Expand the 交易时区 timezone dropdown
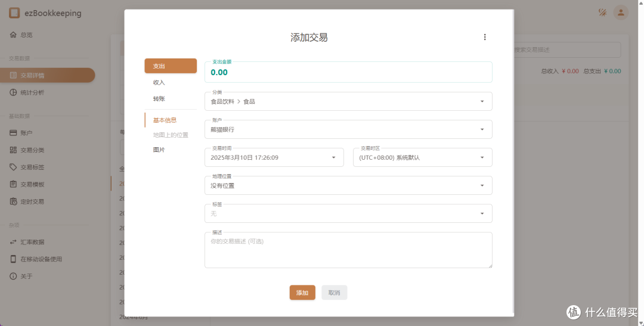This screenshot has width=644, height=326. pos(423,157)
